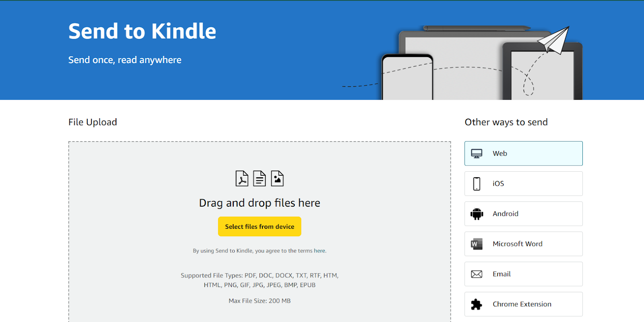The height and width of the screenshot is (322, 644).
Task: Open the terms 'here' link
Action: [320, 251]
